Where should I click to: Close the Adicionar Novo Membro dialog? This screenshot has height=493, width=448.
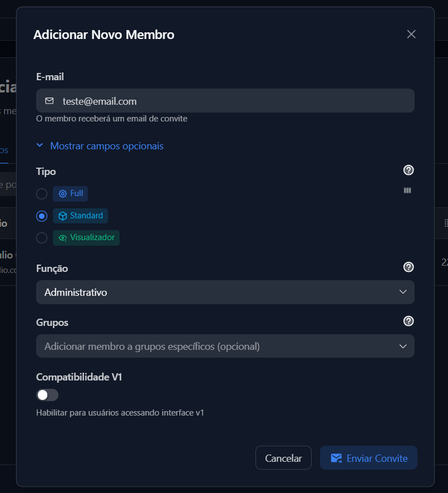411,35
